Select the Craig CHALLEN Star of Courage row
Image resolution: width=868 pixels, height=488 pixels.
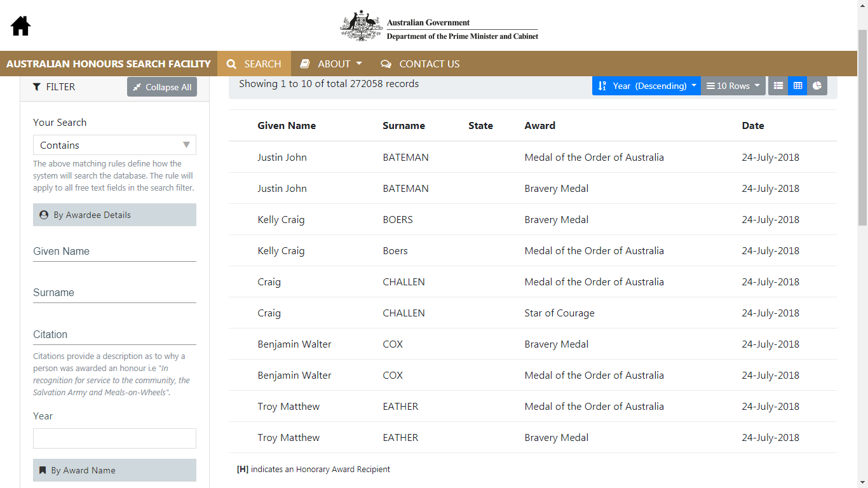[x=532, y=313]
